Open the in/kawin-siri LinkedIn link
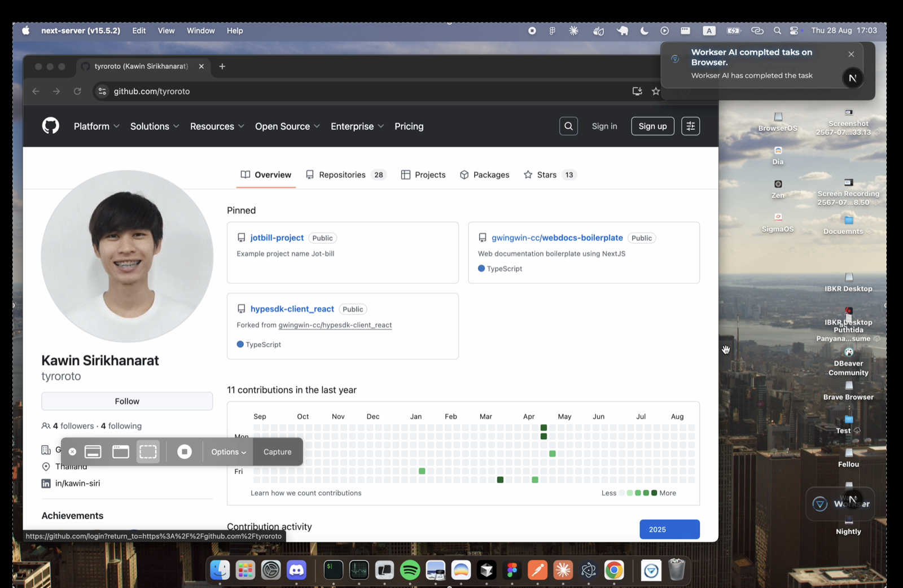The height and width of the screenshot is (588, 903). [x=78, y=483]
